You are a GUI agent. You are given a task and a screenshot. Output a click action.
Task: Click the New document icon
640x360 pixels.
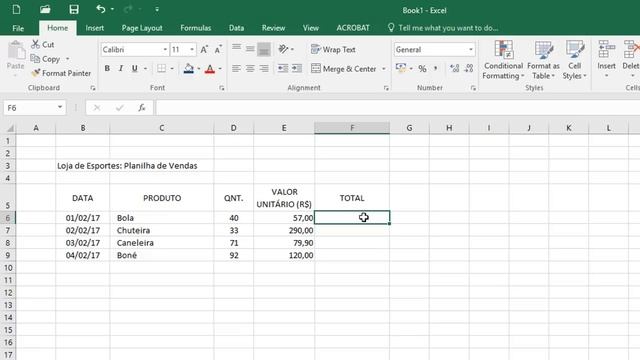coord(16,9)
